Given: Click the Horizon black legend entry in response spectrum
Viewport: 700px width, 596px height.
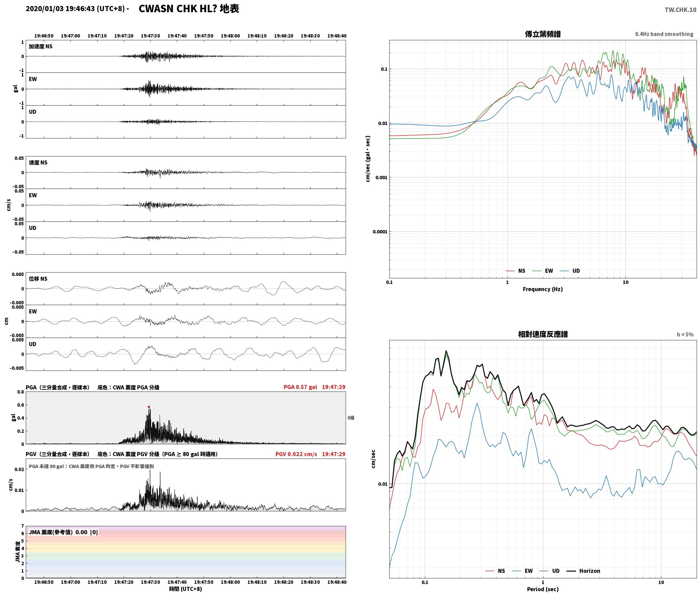Looking at the screenshot, I should [583, 571].
